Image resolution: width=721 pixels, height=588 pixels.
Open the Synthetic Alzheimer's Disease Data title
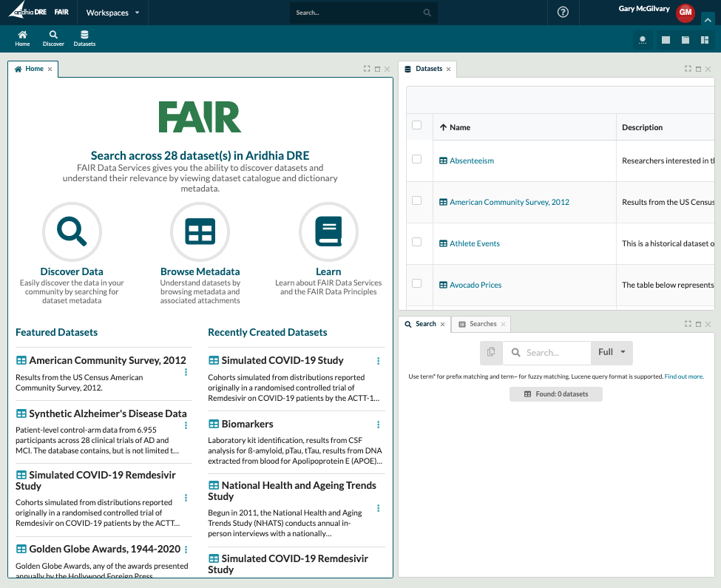(108, 413)
